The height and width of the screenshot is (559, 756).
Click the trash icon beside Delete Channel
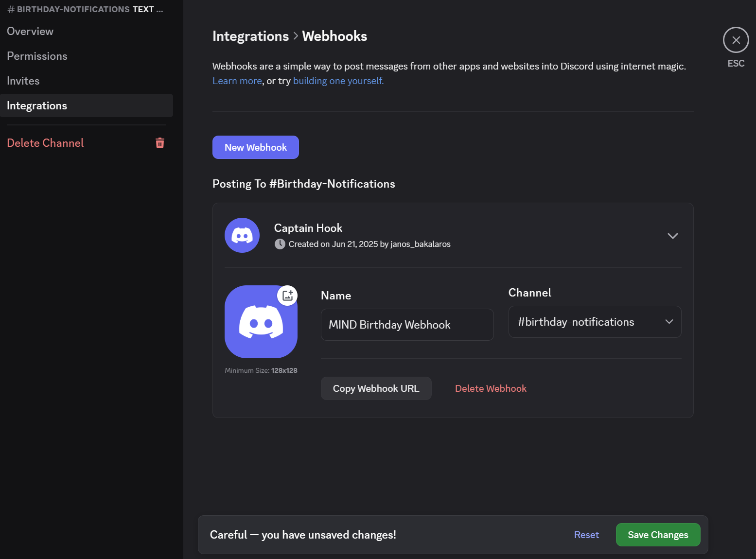tap(160, 143)
